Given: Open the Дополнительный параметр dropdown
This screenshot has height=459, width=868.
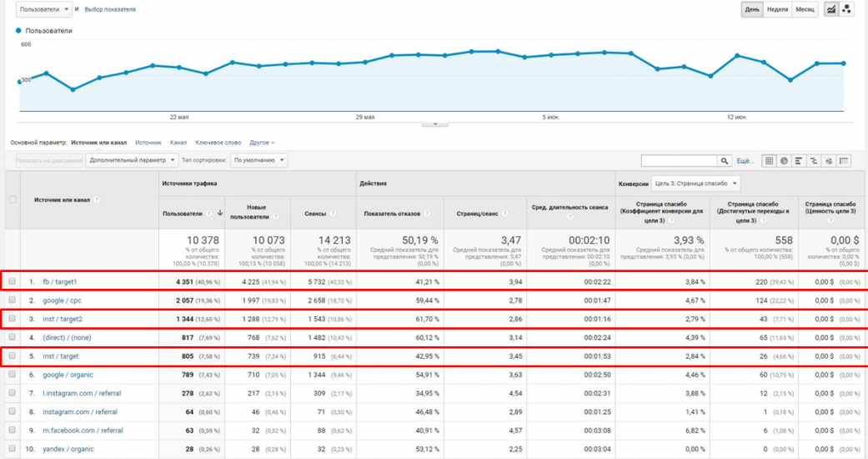Looking at the screenshot, I should [132, 160].
